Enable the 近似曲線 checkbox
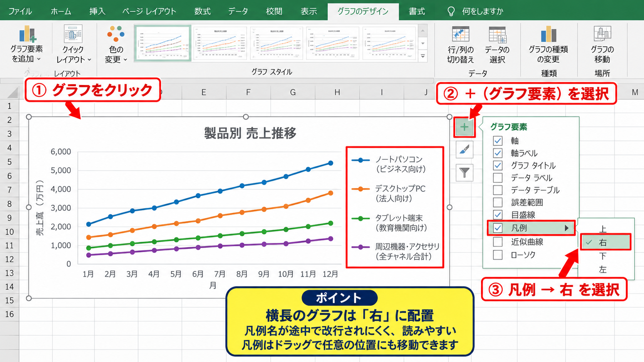Image resolution: width=644 pixels, height=362 pixels. click(498, 242)
